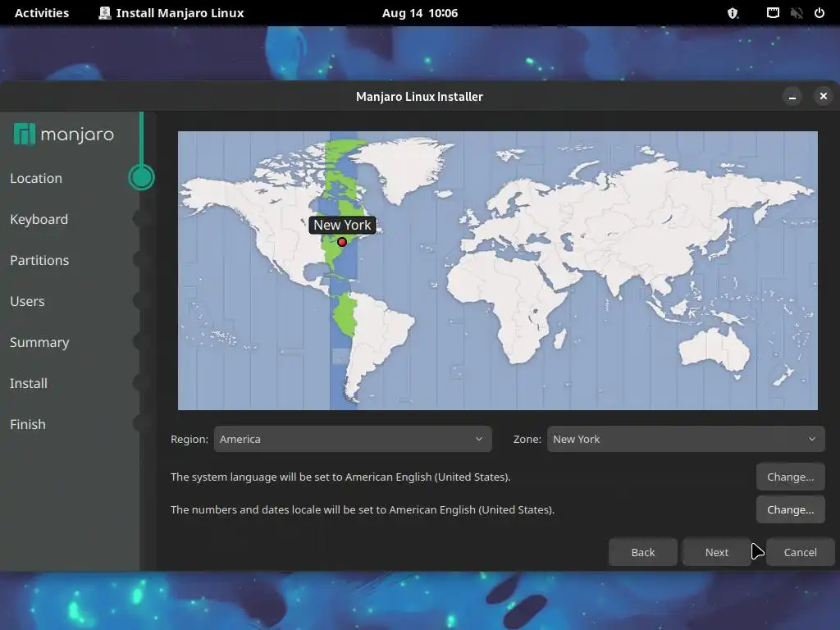Select the Install step in sidebar
This screenshot has width=840, height=630.
[29, 384]
